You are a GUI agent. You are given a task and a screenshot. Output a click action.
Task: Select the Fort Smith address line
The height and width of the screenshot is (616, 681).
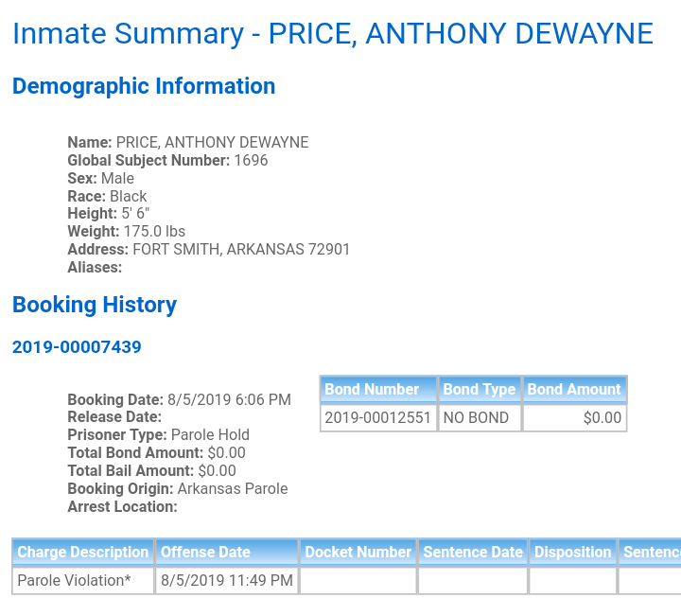tap(208, 250)
